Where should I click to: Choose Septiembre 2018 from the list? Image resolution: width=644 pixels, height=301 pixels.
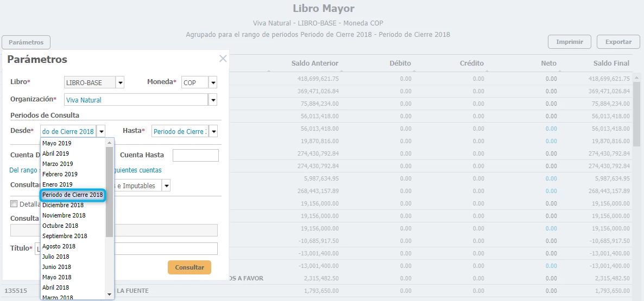65,236
